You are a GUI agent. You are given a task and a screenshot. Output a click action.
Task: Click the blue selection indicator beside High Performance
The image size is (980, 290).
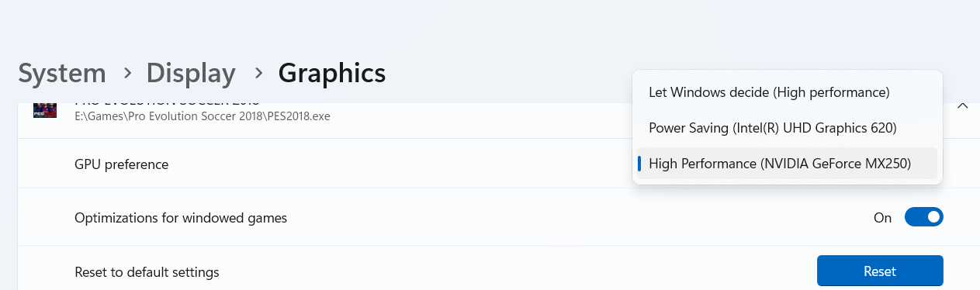point(639,164)
